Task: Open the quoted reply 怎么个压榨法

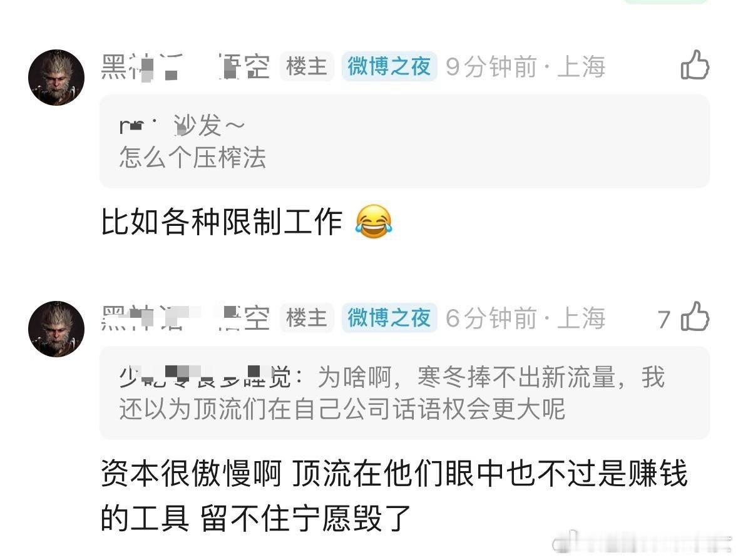Action: pyautogui.click(x=404, y=141)
